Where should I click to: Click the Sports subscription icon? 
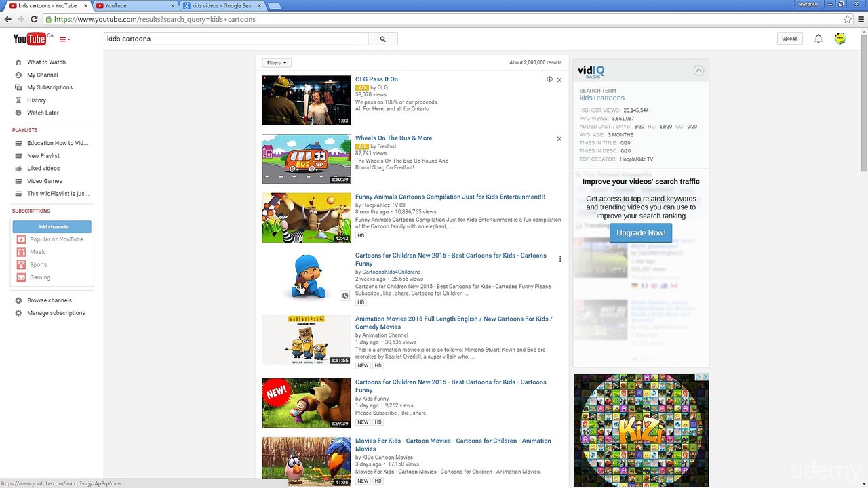click(21, 264)
